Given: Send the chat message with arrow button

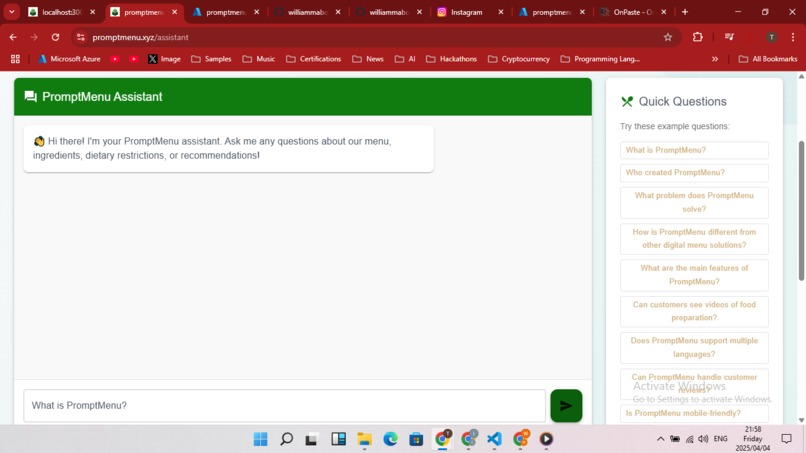Looking at the screenshot, I should 566,406.
